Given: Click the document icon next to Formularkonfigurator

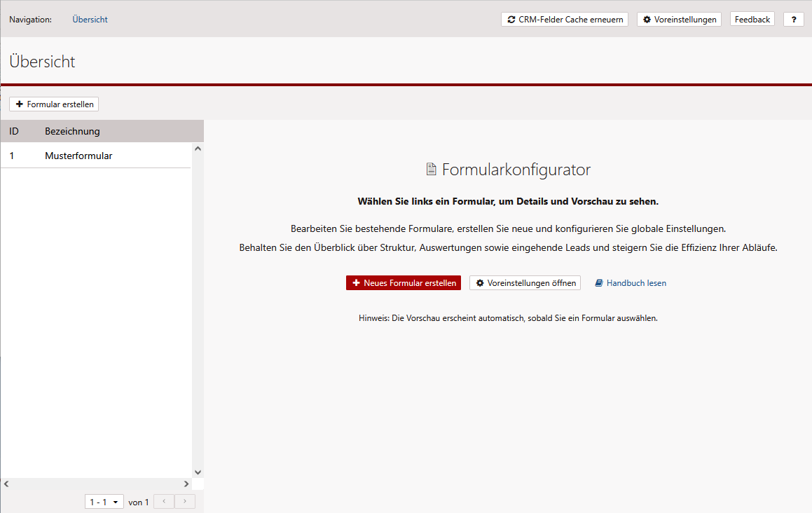Looking at the screenshot, I should click(431, 170).
